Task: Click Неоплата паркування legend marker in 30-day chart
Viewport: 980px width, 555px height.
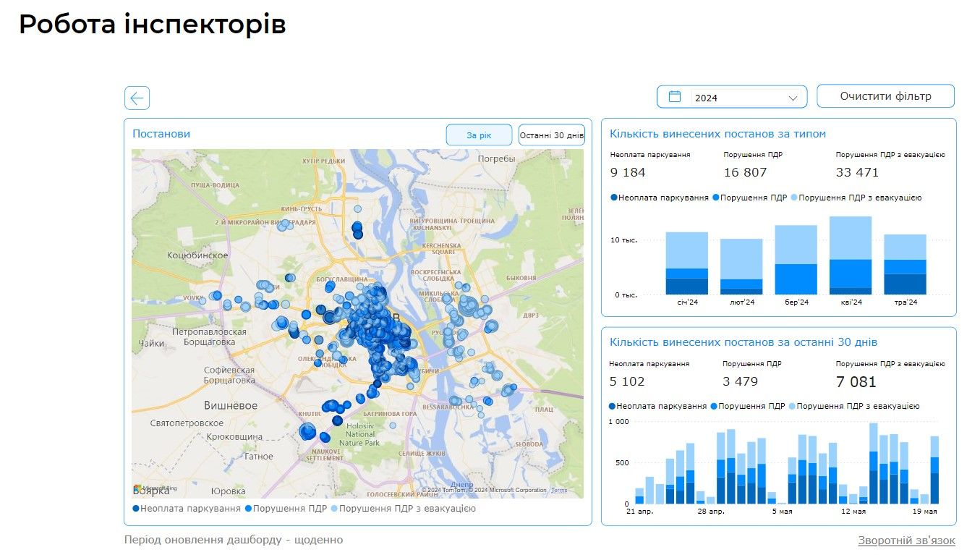Action: [613, 407]
